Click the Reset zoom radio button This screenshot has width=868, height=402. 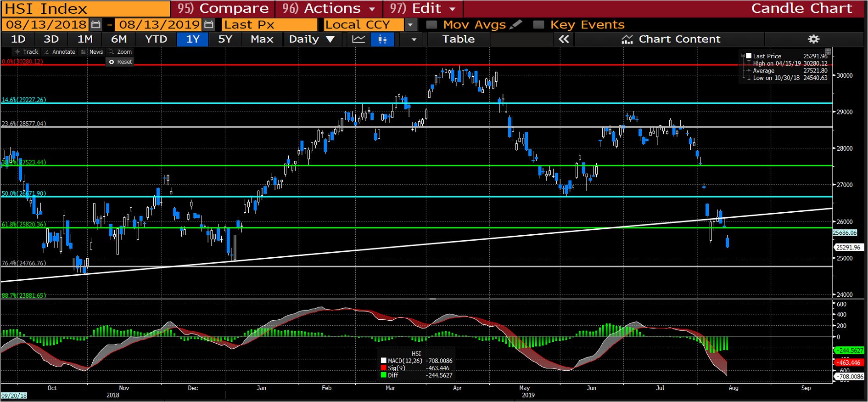(112, 62)
